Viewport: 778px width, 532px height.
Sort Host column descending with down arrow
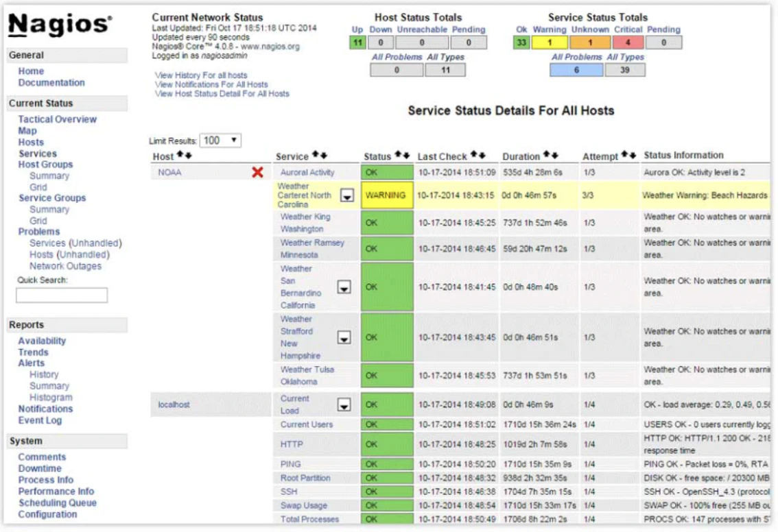point(188,155)
